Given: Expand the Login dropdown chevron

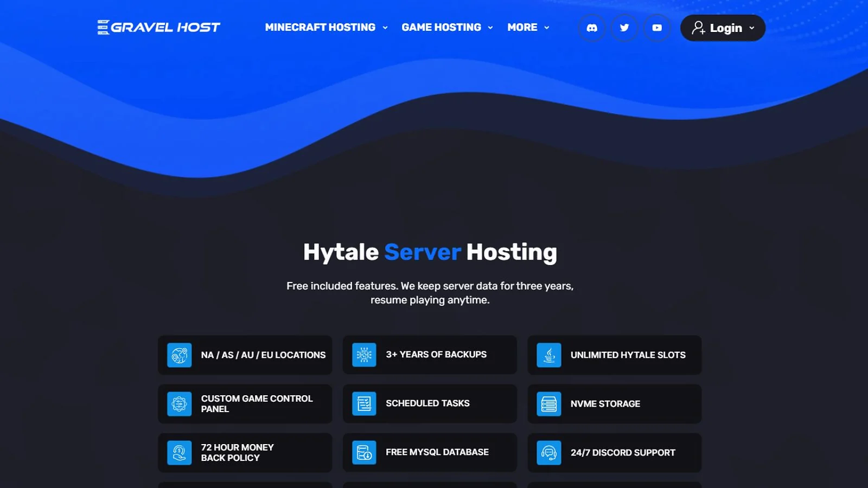Looking at the screenshot, I should point(752,28).
